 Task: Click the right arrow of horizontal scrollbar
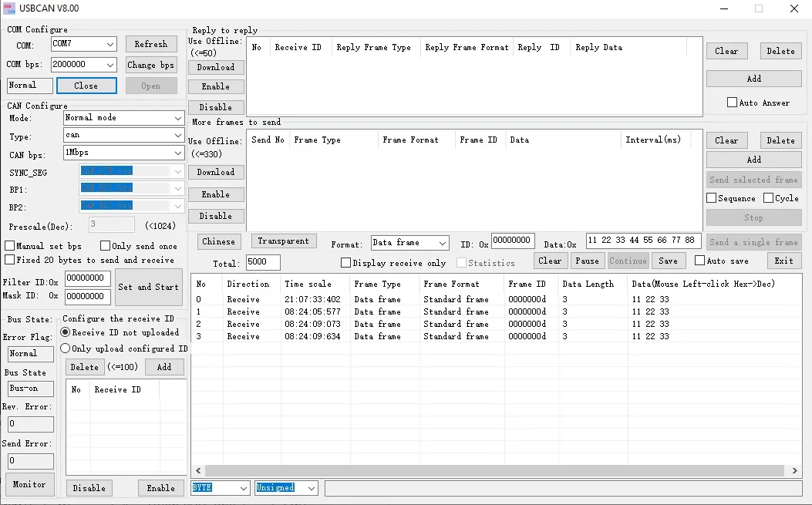(x=794, y=470)
